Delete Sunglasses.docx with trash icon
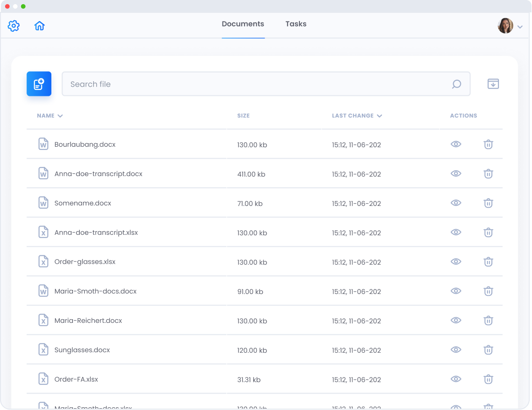 (488, 350)
